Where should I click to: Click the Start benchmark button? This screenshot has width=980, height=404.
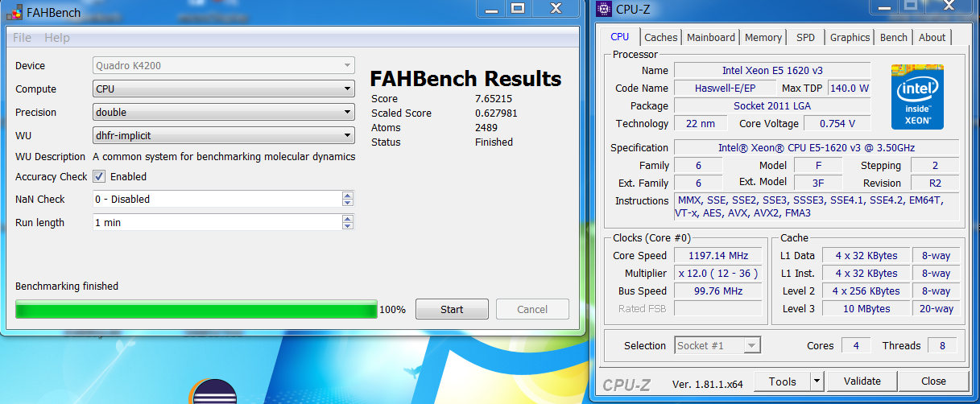(452, 310)
